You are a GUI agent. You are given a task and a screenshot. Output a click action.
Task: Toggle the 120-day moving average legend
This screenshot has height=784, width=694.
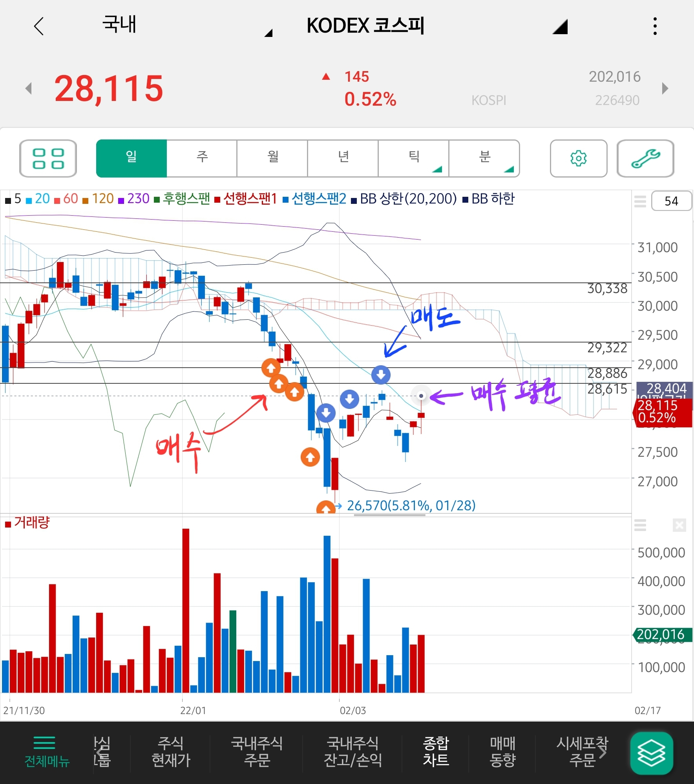(98, 199)
